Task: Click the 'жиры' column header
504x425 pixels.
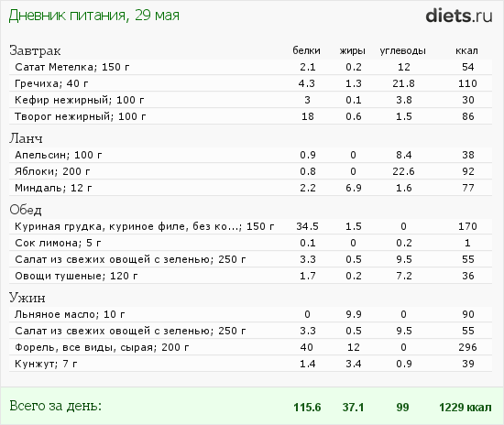Action: coord(353,50)
